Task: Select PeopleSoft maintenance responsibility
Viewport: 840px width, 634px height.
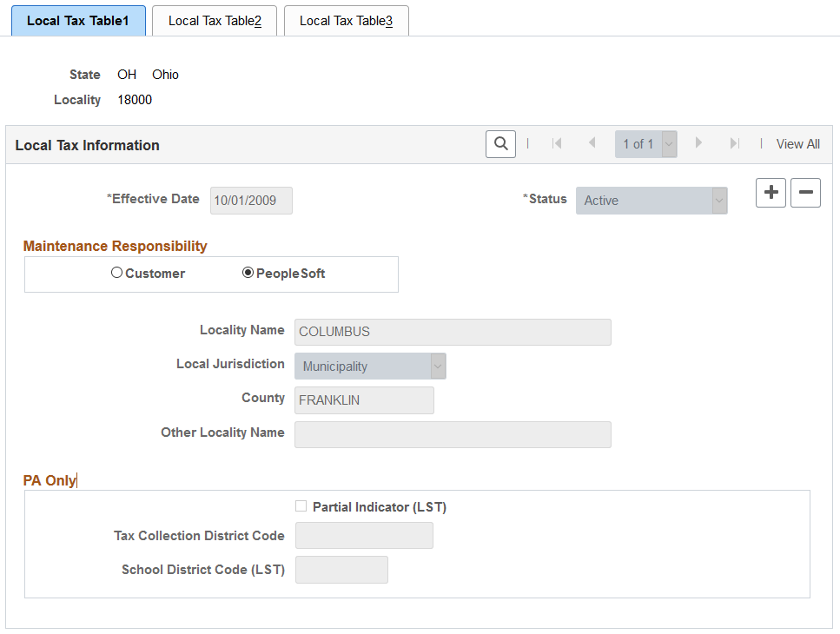Action: click(x=248, y=273)
